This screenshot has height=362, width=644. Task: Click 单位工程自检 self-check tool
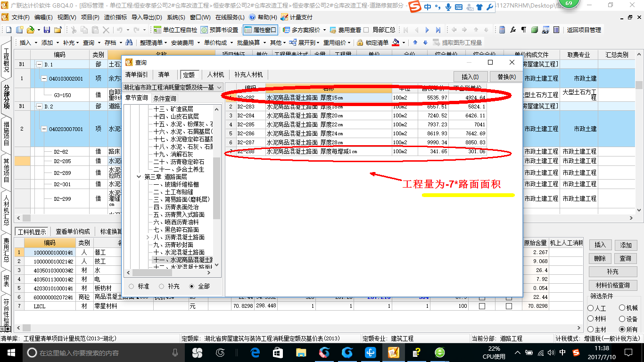click(175, 30)
